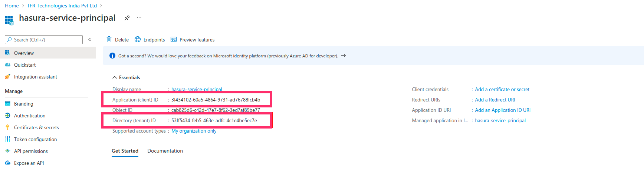Click the Expose an API cloud icon

tap(7, 163)
